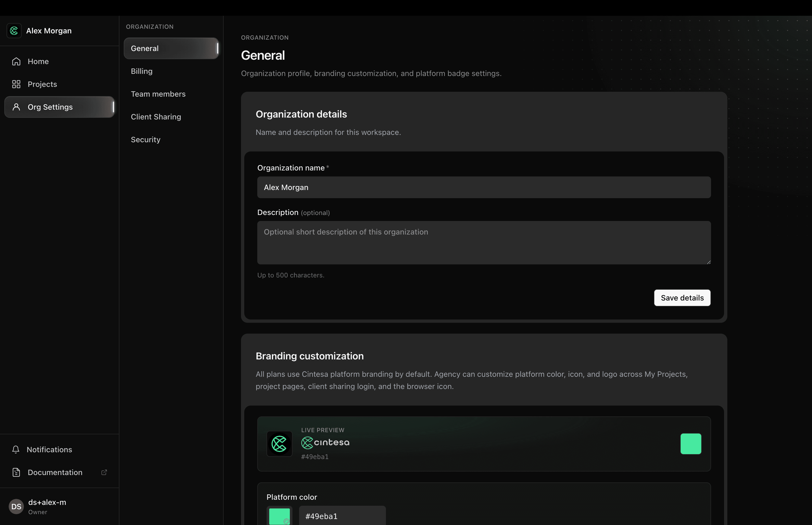Click the description textarea resize handle
Image resolution: width=812 pixels, height=525 pixels.
click(708, 262)
